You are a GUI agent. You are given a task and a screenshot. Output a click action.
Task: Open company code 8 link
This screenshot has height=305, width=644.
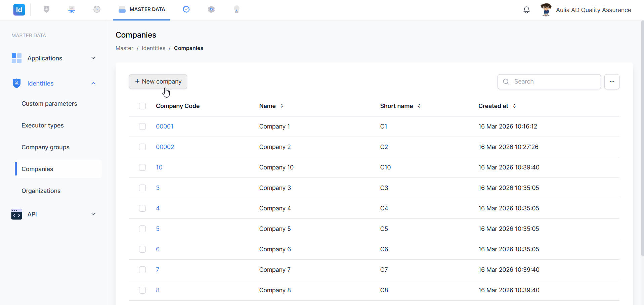pyautogui.click(x=158, y=290)
